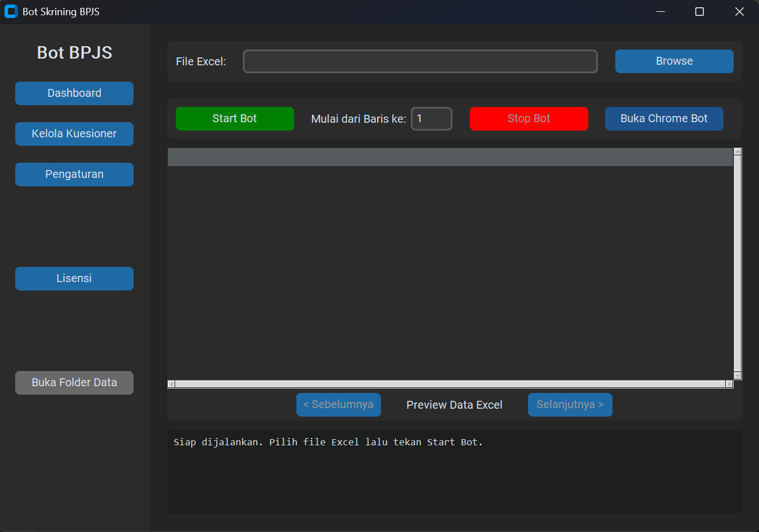
Task: Click the File Excel path field
Action: 420,61
